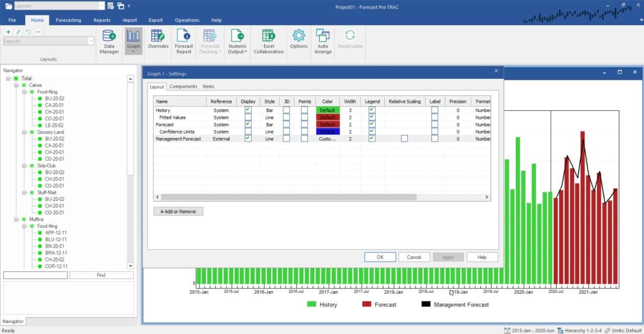Viewport: 644px width, 334px height.
Task: Open the Numeric Output view
Action: point(237,41)
